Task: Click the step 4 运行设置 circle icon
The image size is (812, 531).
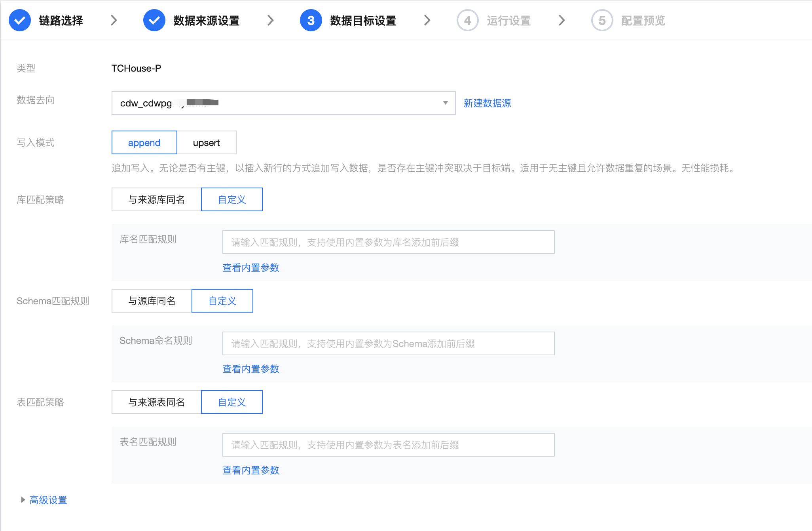Action: click(467, 20)
